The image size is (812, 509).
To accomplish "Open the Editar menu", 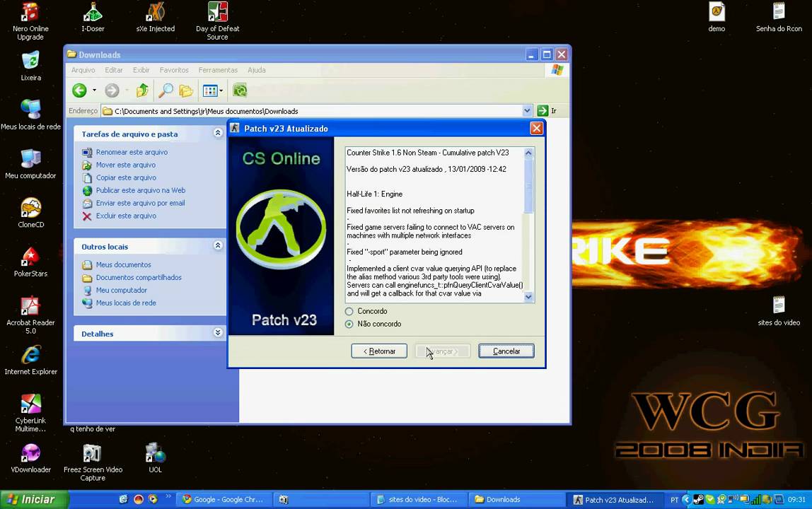I will point(114,70).
